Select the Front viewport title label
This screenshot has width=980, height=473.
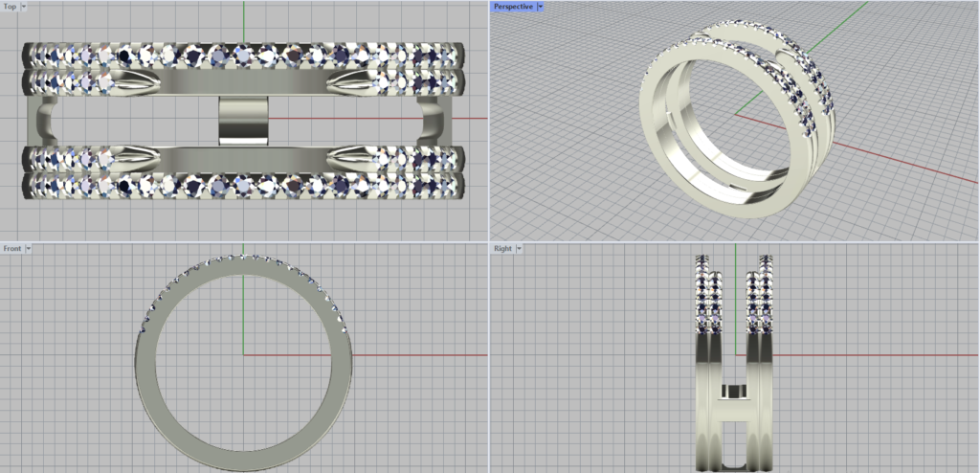click(x=12, y=248)
